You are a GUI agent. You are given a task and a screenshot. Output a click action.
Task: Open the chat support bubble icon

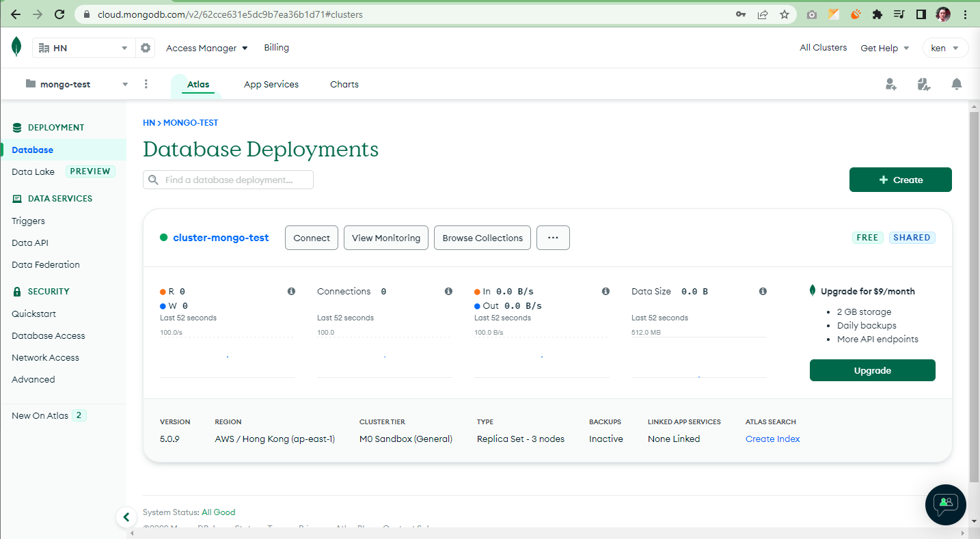click(x=945, y=504)
